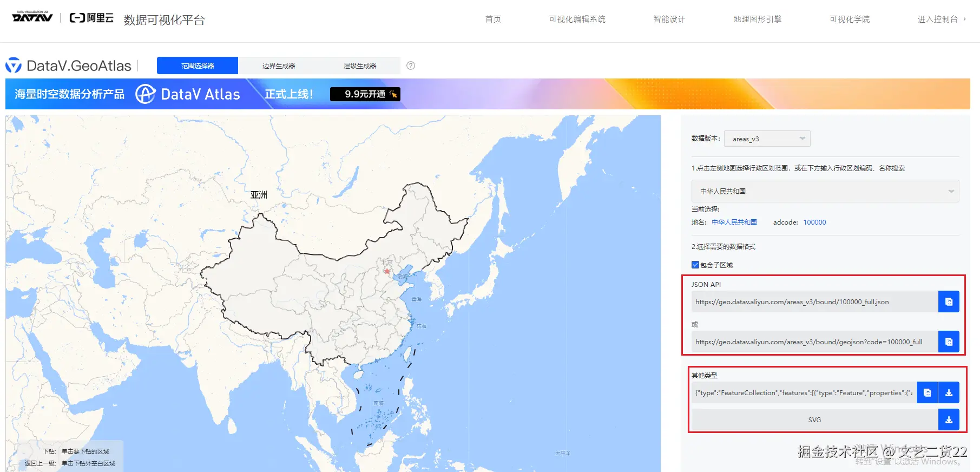
Task: Download the GeoJSON FeatureCollection file
Action: pyautogui.click(x=949, y=392)
